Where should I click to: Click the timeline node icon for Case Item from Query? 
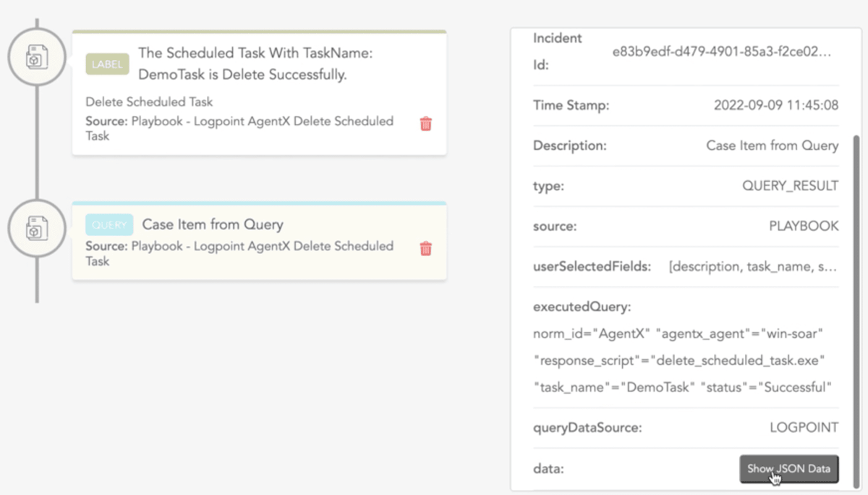coord(36,228)
